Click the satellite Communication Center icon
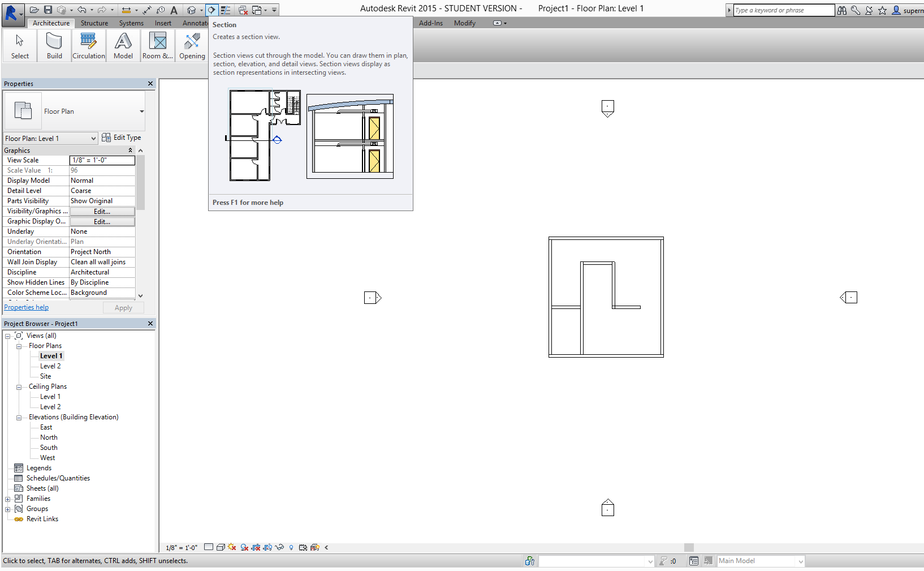 [x=869, y=10]
